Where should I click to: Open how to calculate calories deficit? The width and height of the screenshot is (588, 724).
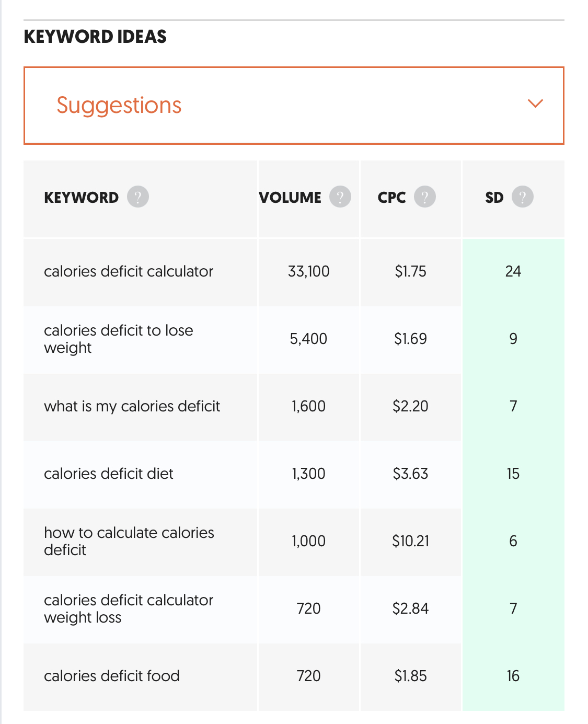pyautogui.click(x=129, y=541)
